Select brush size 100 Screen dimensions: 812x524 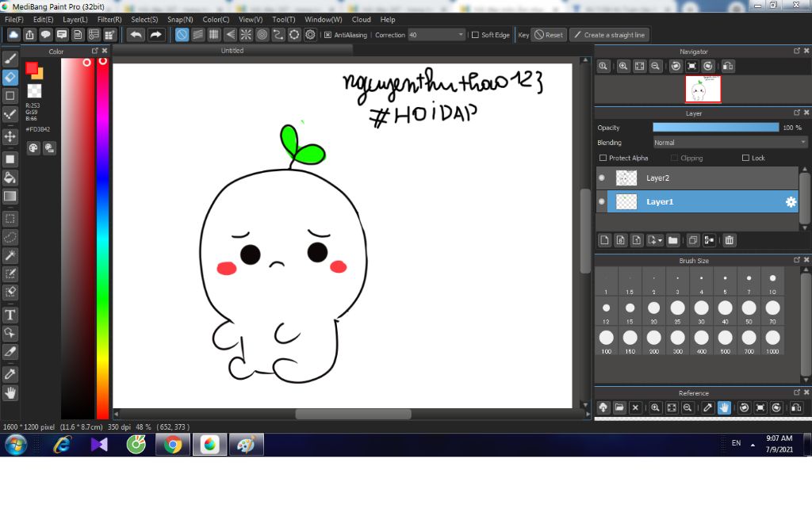(606, 341)
